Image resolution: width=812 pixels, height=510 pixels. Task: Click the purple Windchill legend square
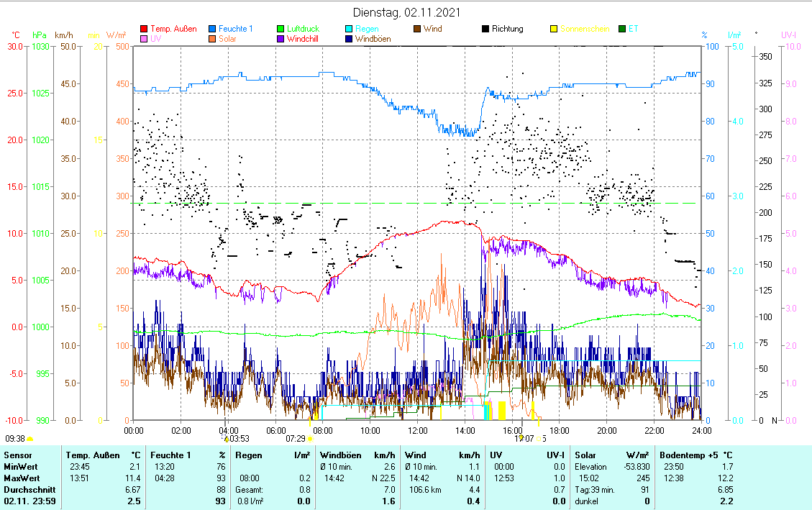coord(281,39)
